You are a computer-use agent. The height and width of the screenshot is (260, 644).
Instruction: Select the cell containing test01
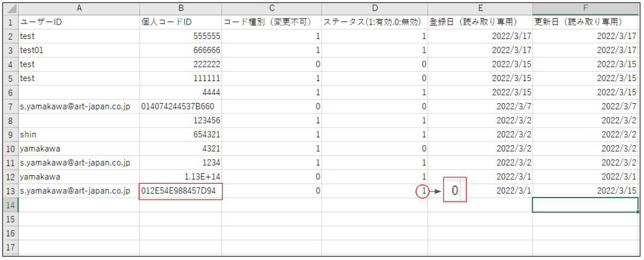79,50
